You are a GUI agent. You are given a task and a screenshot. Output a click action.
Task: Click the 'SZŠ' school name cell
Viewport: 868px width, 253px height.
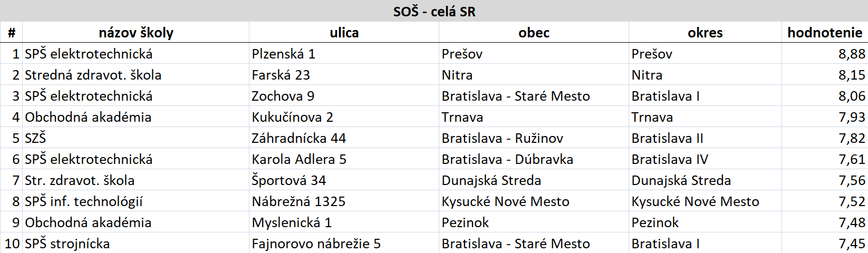tap(136, 138)
